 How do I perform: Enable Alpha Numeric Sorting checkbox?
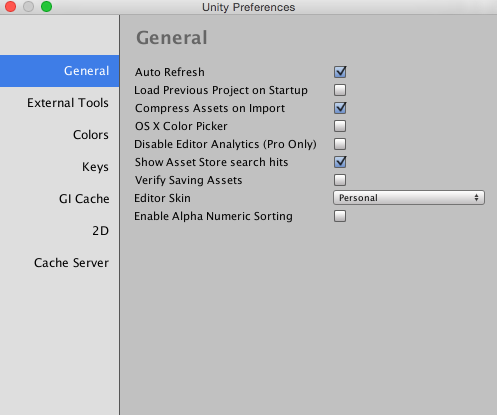340,216
